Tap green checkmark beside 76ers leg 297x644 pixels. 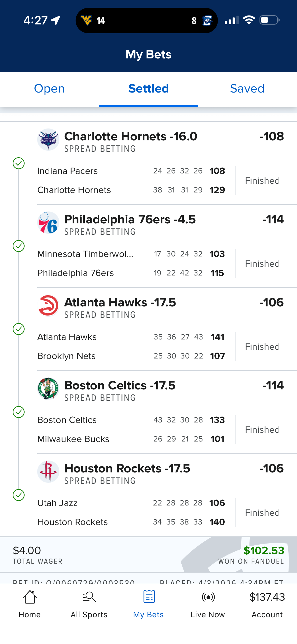[x=19, y=246]
